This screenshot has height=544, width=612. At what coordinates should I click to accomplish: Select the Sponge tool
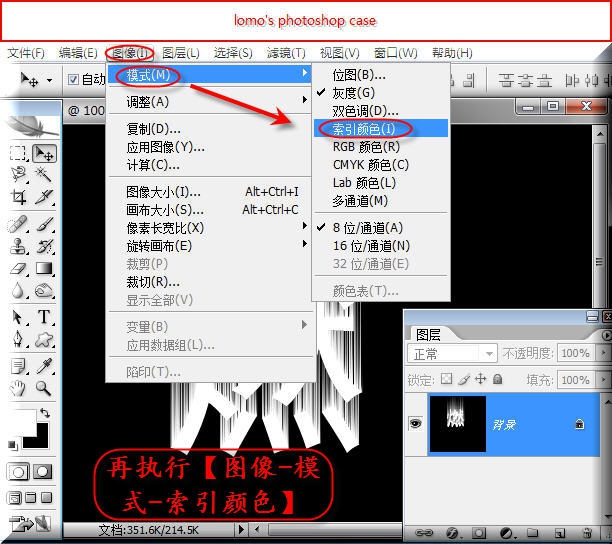tap(44, 291)
